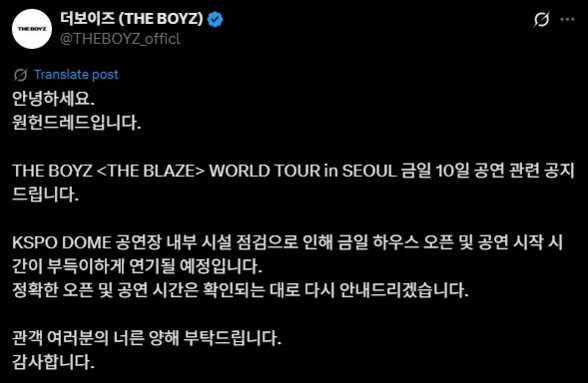The height and width of the screenshot is (383, 588).
Task: Click the closing 감사합니다. line
Action: tap(53, 362)
